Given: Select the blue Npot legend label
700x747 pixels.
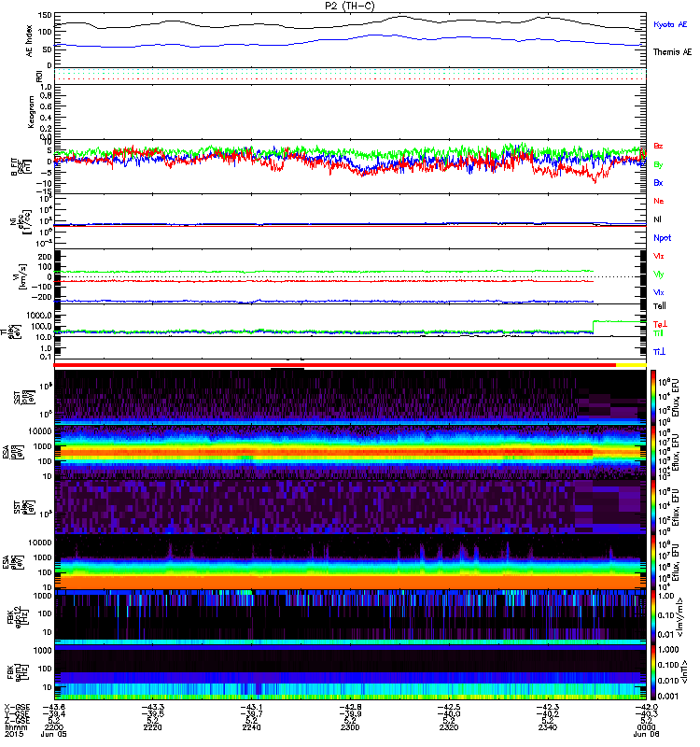Looking at the screenshot, I should (x=663, y=238).
